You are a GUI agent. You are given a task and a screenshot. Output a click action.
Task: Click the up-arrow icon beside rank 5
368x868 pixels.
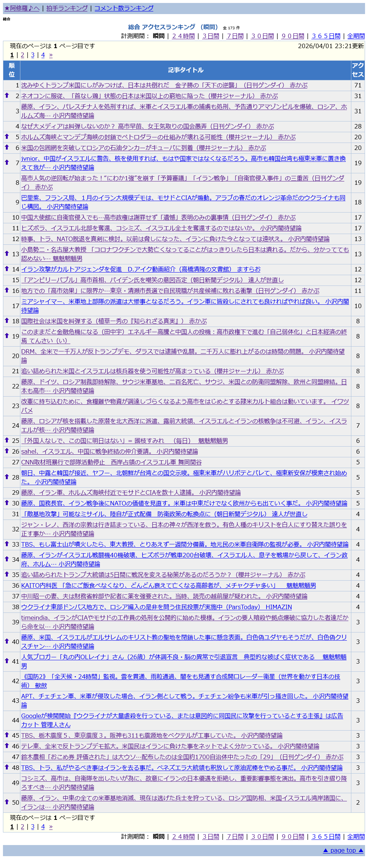pyautogui.click(x=7, y=137)
